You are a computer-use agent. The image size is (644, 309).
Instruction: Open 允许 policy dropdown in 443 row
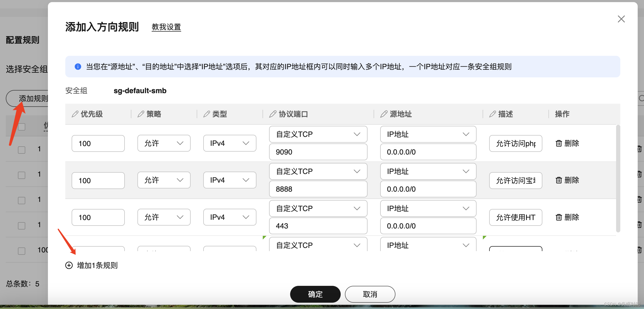(x=164, y=217)
